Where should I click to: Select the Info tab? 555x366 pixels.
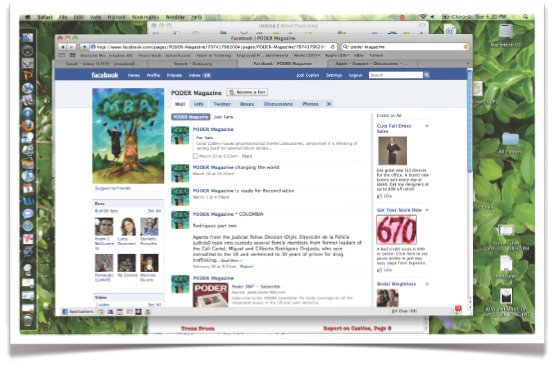click(x=199, y=104)
